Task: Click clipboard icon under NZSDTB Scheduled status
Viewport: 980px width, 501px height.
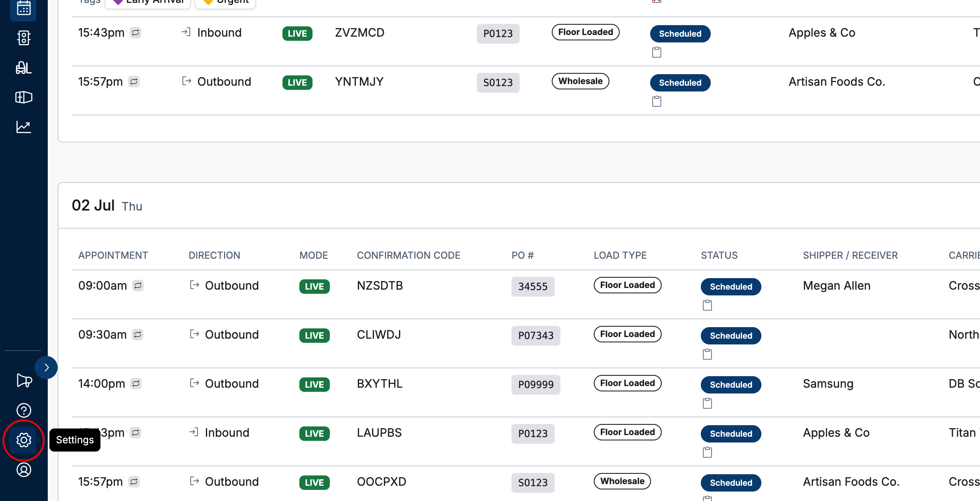Action: pos(707,305)
